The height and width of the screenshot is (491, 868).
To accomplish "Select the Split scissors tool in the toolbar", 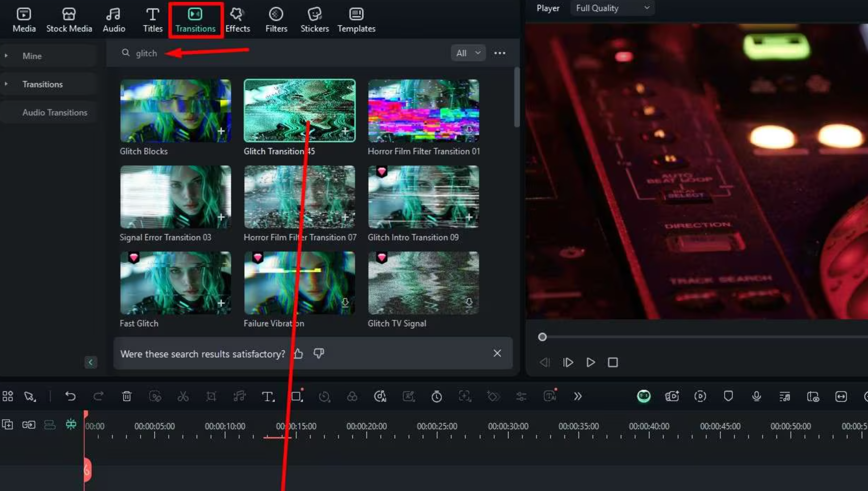I will (x=183, y=396).
